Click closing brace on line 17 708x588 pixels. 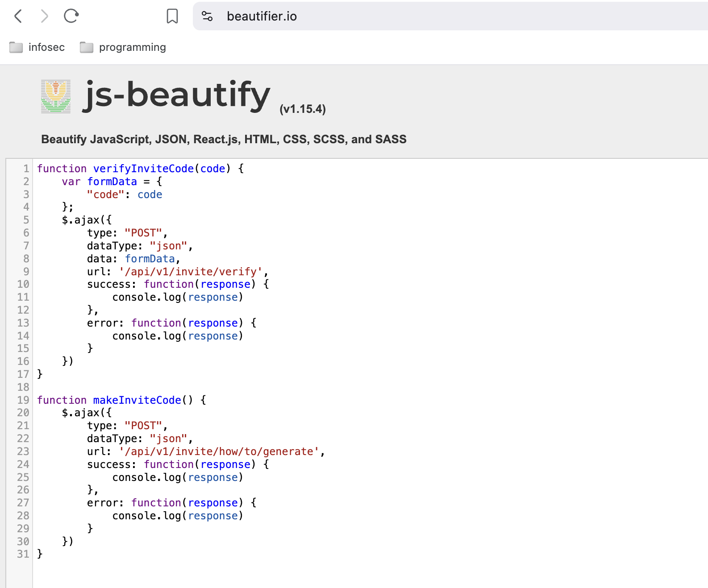pyautogui.click(x=40, y=374)
